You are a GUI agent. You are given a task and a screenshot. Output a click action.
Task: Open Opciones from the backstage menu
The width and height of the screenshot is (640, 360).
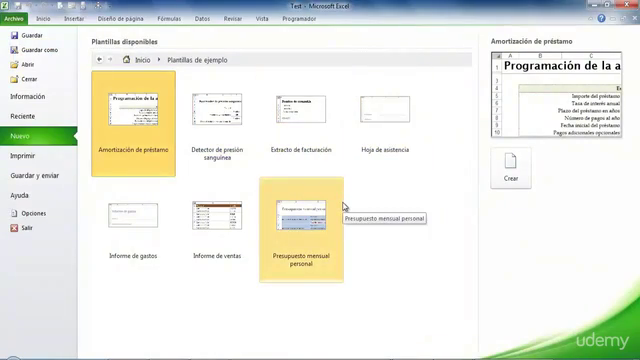(28, 213)
